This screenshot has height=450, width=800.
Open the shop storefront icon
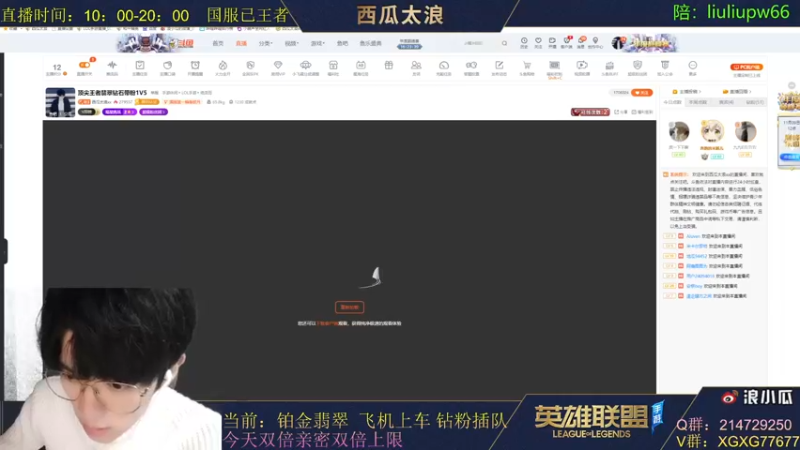(333, 65)
